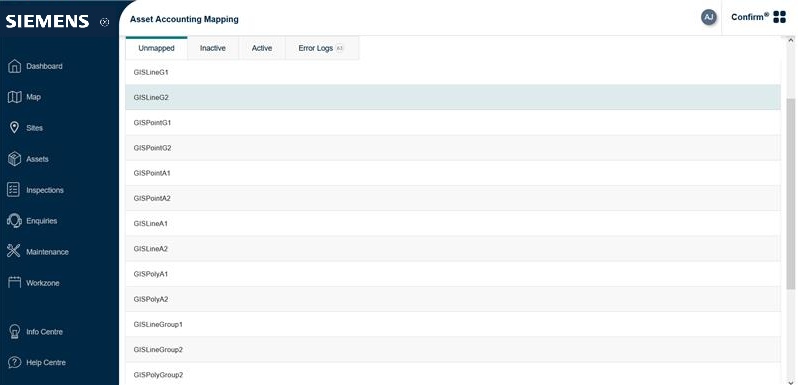Open the Confirm apps grid icon

(779, 17)
